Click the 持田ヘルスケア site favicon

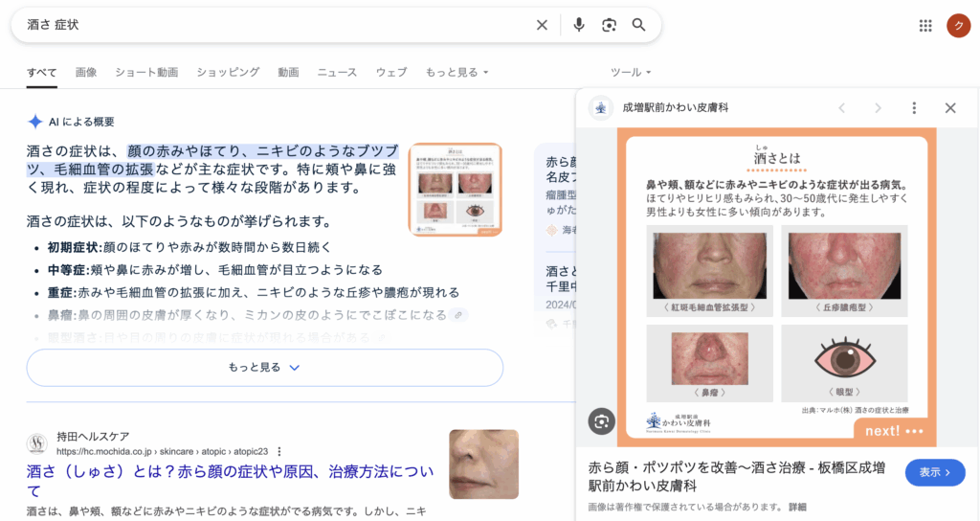coord(37,443)
